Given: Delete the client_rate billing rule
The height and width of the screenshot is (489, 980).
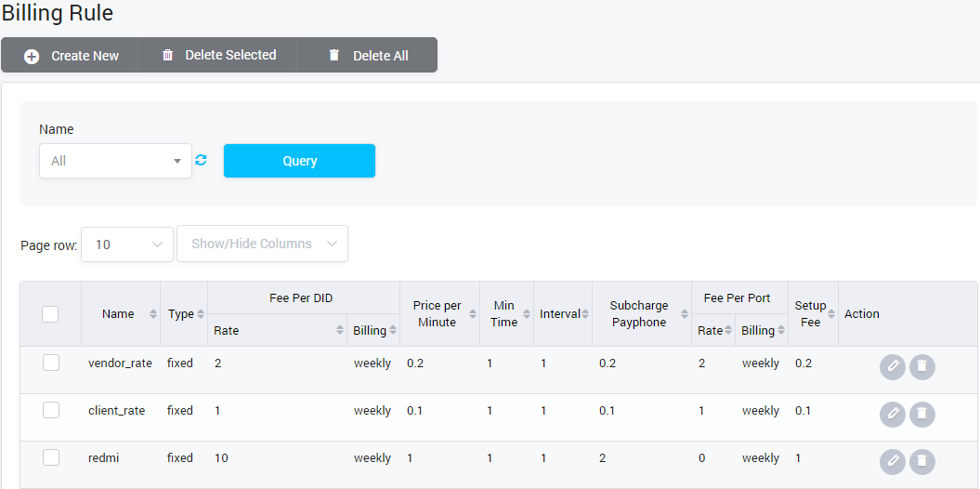Looking at the screenshot, I should pyautogui.click(x=921, y=414).
